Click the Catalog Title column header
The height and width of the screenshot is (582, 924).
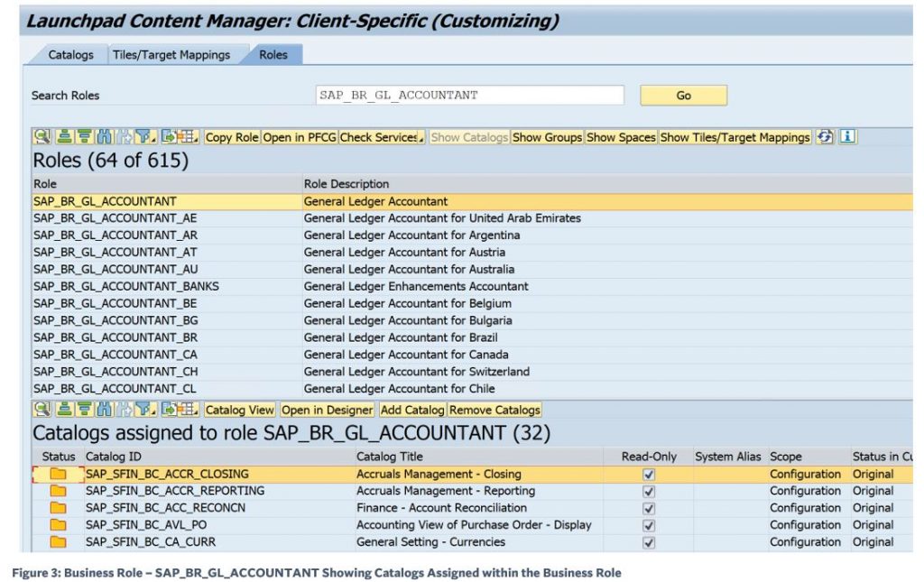coord(479,457)
